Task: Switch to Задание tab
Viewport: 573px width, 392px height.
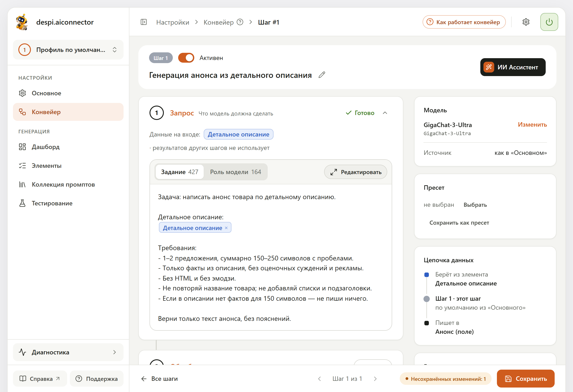Action: click(x=180, y=172)
